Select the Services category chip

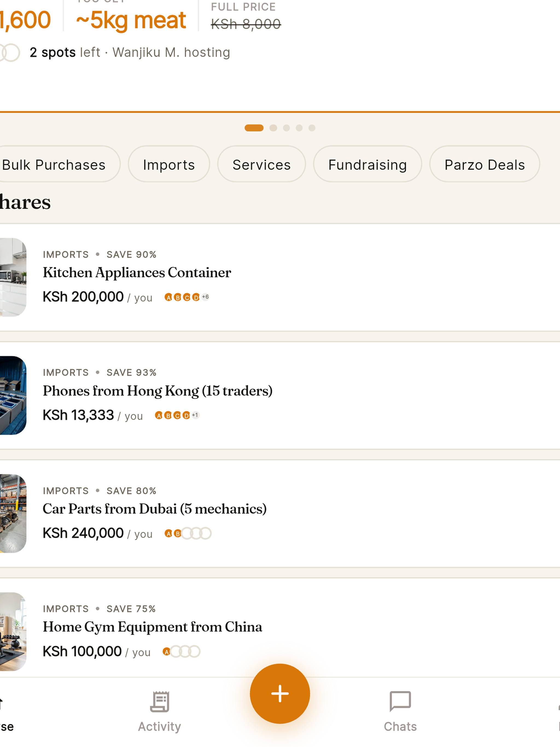261,164
